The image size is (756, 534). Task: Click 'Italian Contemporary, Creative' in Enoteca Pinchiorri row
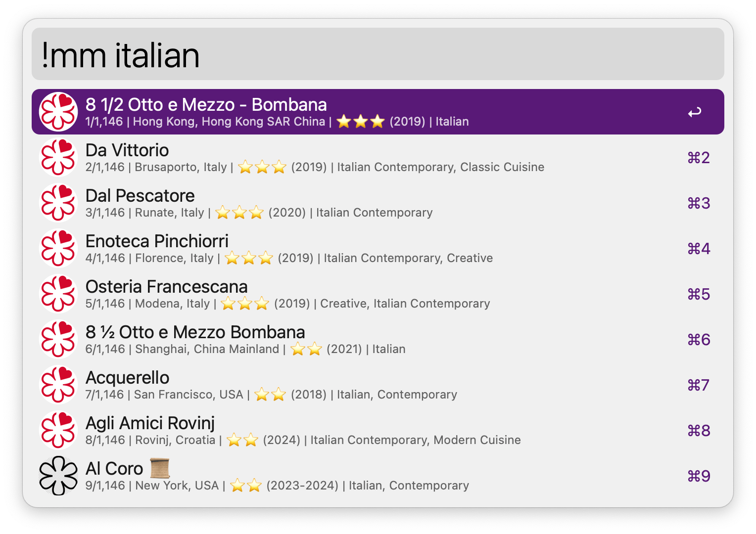point(408,258)
